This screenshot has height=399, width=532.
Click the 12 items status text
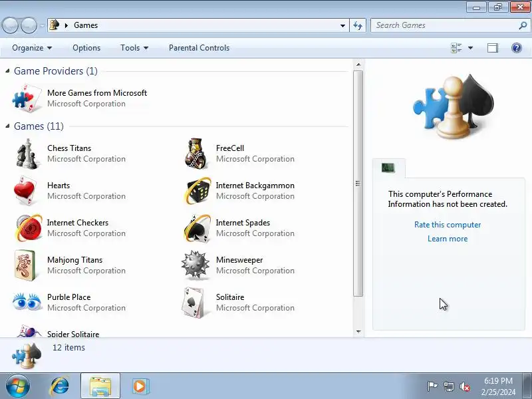pyautogui.click(x=68, y=347)
